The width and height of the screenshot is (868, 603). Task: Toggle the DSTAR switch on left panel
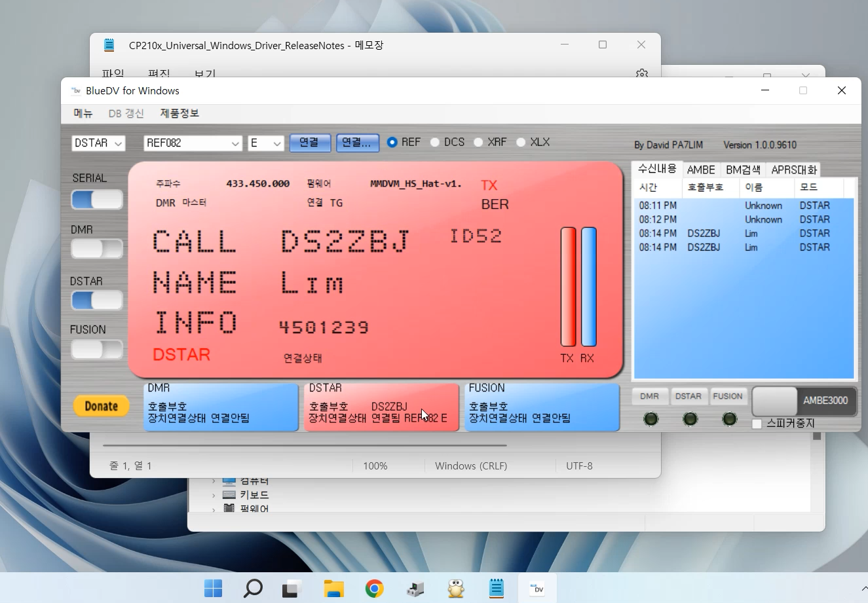(96, 301)
